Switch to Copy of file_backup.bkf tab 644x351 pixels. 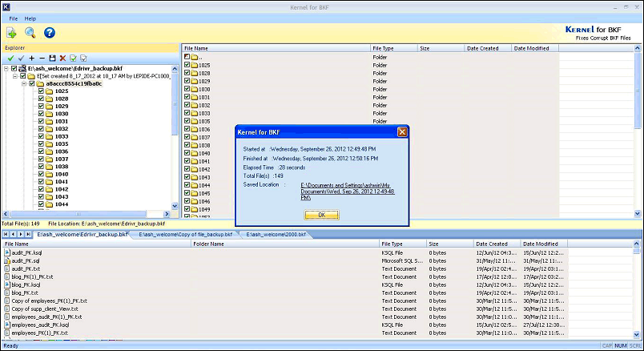(x=185, y=234)
